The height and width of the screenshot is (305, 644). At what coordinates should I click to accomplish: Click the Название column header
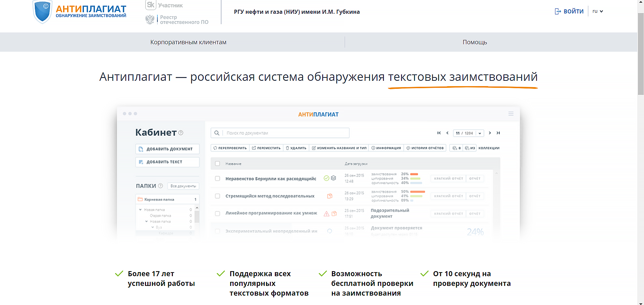233,164
